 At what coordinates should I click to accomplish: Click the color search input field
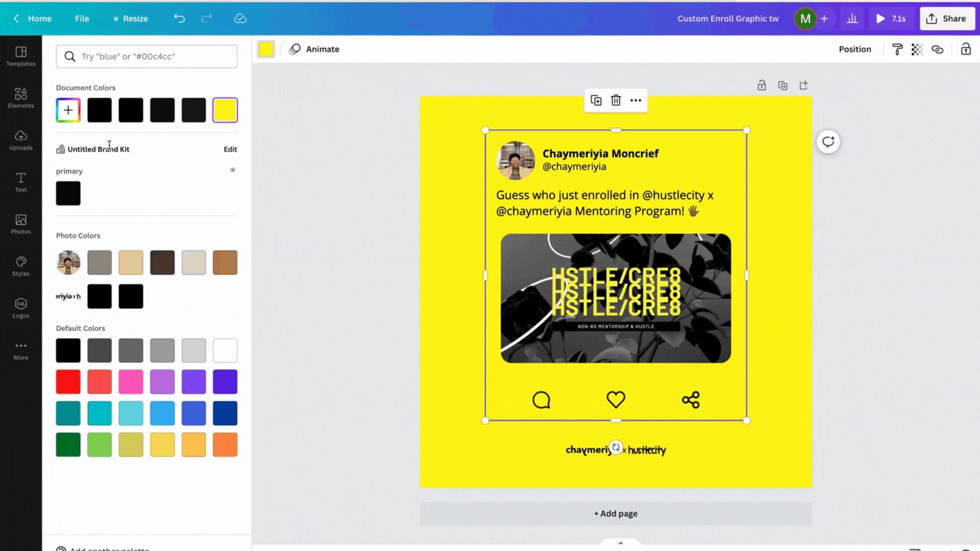(147, 56)
